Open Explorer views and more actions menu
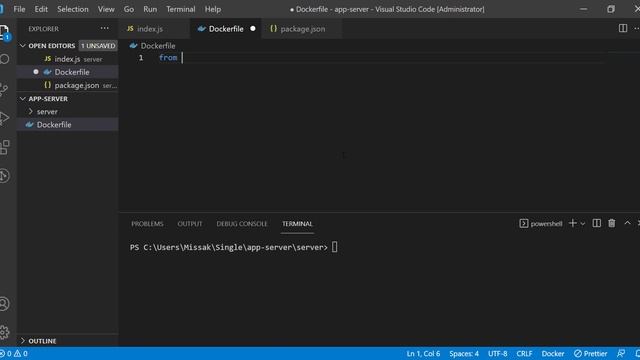The width and height of the screenshot is (640, 360). (x=104, y=29)
